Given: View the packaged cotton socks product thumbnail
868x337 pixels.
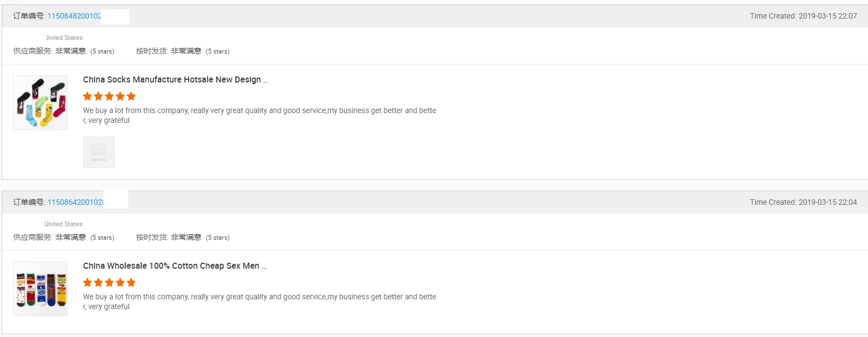Looking at the screenshot, I should click(40, 289).
